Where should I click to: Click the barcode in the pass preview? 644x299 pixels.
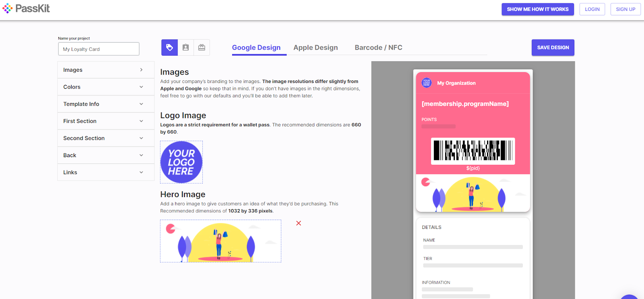click(473, 151)
